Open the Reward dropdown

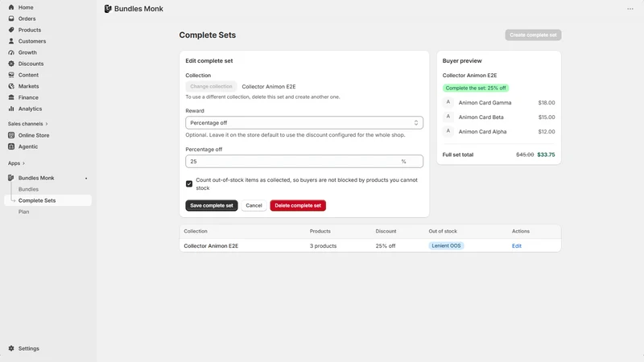304,123
